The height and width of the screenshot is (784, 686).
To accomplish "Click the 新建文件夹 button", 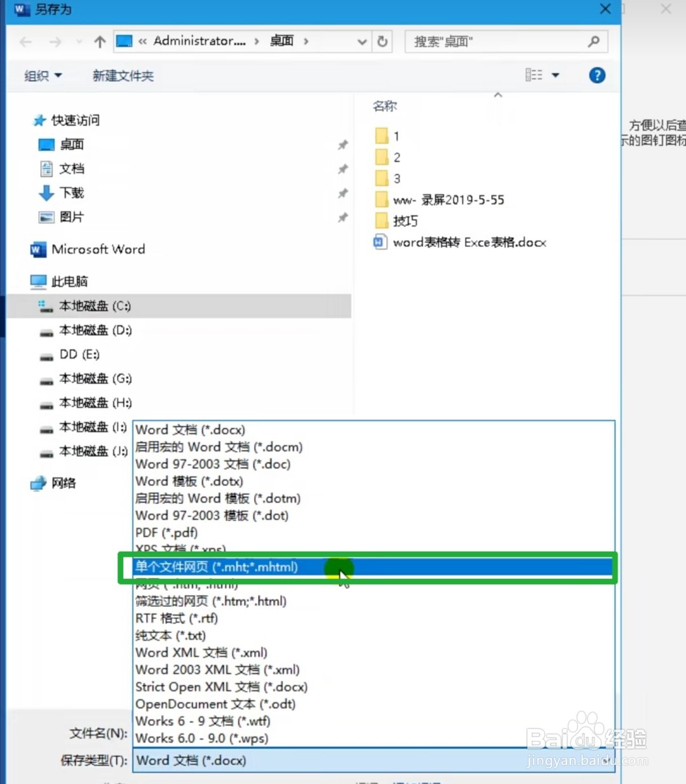I will click(x=123, y=76).
